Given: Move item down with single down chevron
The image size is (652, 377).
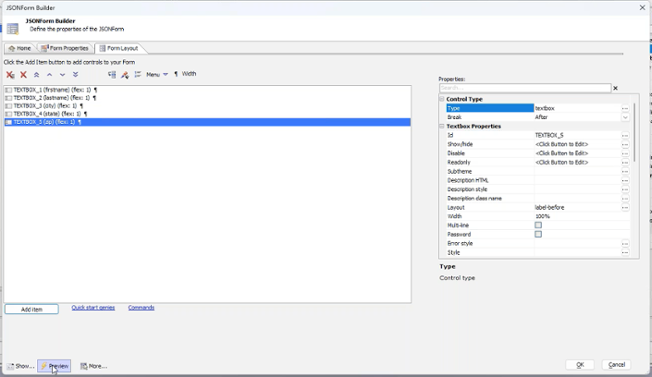Looking at the screenshot, I should pyautogui.click(x=62, y=74).
